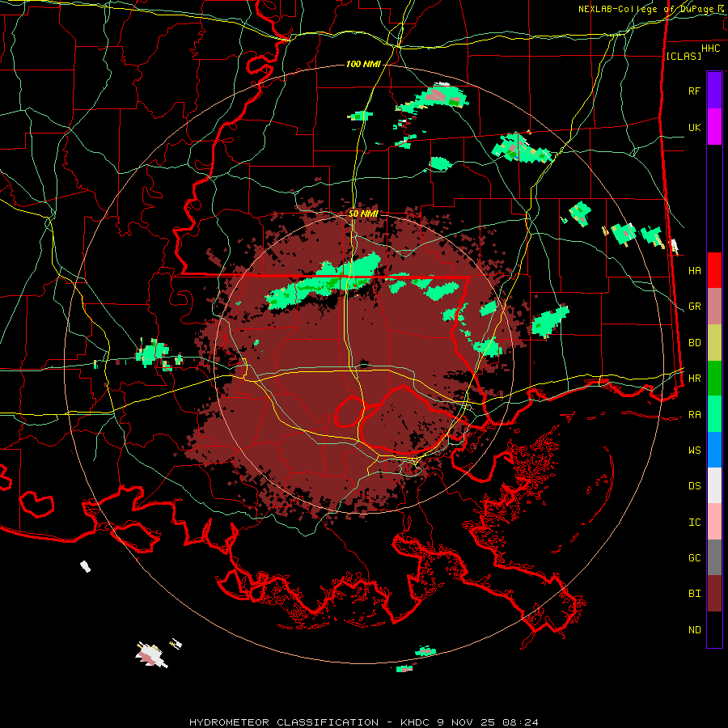Click the BI legend label
Screen dimensions: 728x728
694,594
